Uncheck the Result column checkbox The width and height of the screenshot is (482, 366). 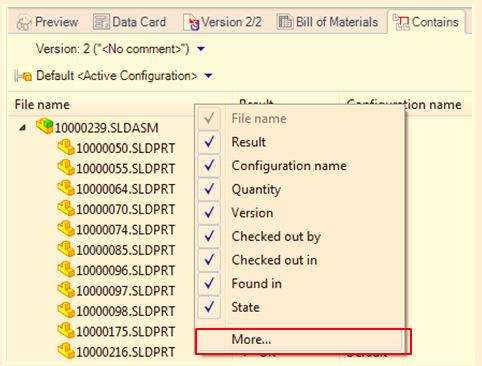[x=209, y=142]
